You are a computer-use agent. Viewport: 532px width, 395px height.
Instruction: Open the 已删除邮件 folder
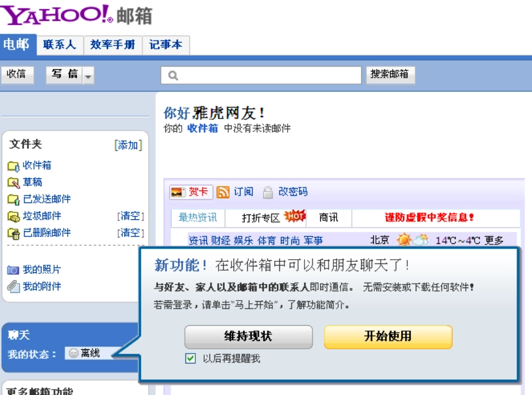pos(47,233)
